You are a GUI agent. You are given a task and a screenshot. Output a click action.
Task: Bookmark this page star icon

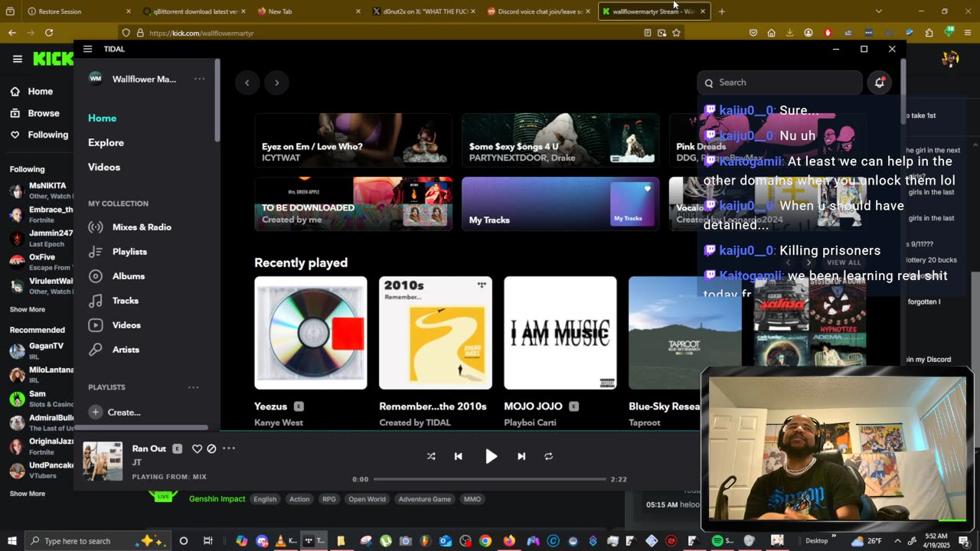[676, 33]
